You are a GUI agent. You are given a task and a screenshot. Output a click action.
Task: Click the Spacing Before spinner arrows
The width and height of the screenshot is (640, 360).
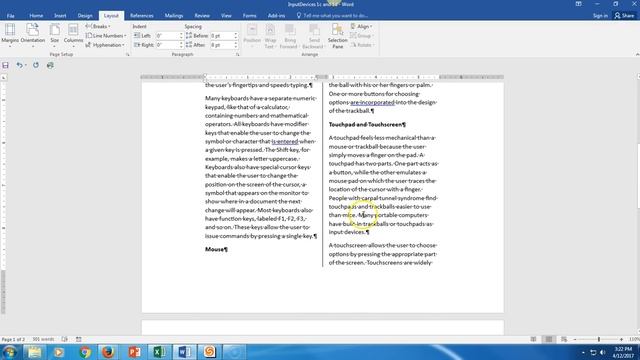(x=236, y=36)
